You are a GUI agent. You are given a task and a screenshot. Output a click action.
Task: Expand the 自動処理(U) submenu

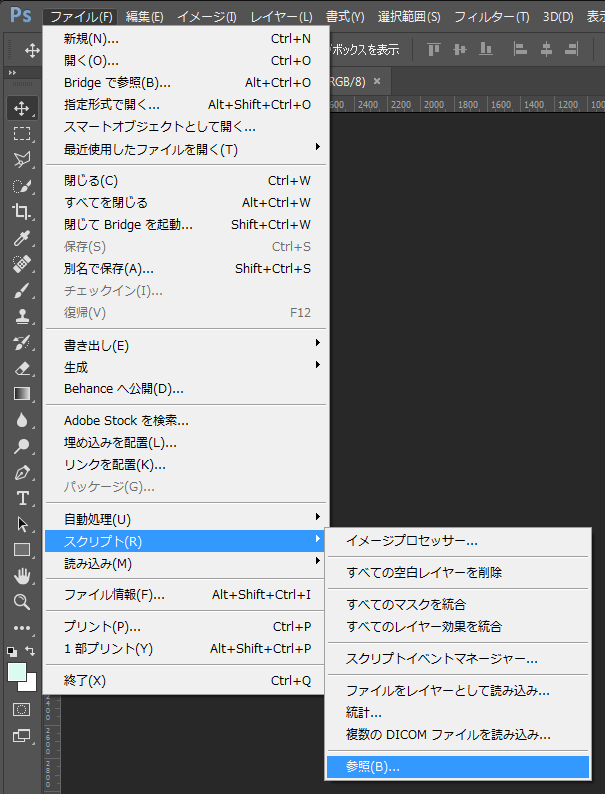click(185, 519)
